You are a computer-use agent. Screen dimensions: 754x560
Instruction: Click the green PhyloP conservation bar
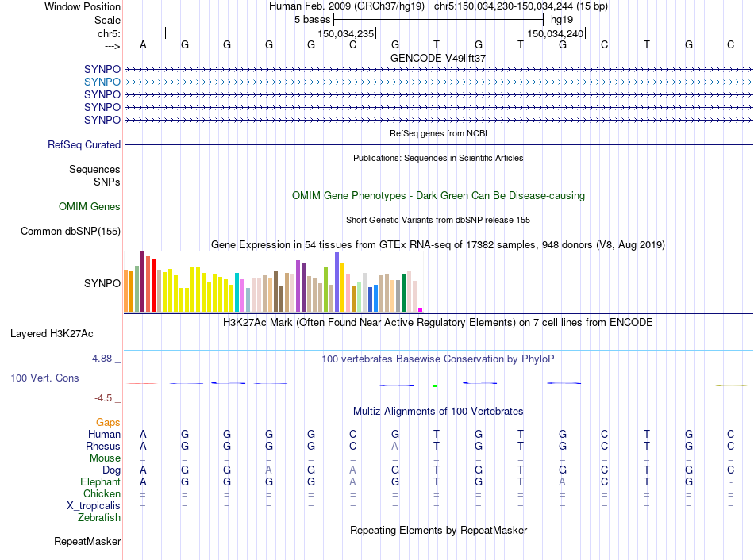(x=435, y=385)
